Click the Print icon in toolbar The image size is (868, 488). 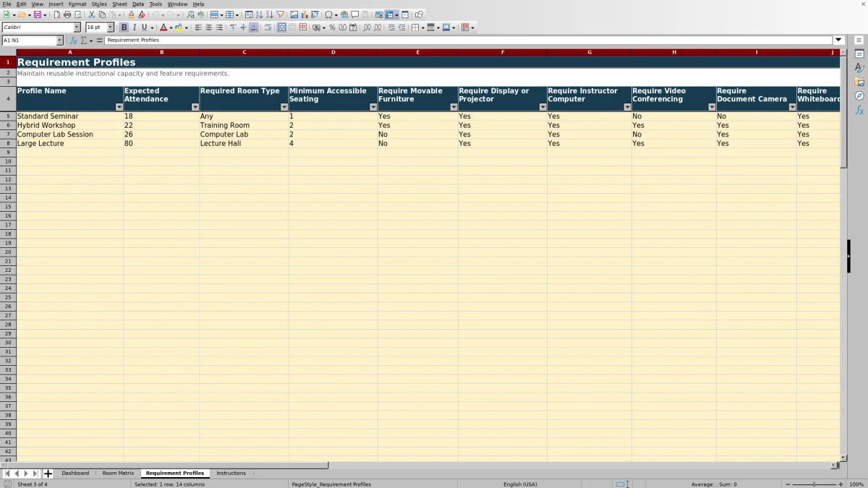(67, 14)
